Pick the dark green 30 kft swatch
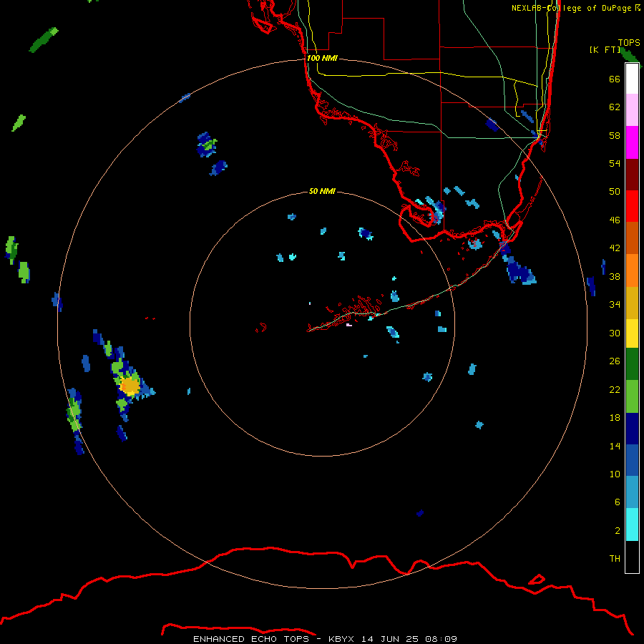Image resolution: width=644 pixels, height=644 pixels. click(x=632, y=364)
